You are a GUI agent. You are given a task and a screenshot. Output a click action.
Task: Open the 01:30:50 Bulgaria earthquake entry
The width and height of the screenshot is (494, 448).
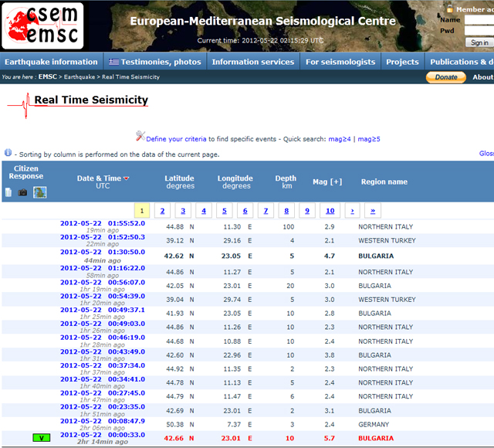(x=102, y=252)
